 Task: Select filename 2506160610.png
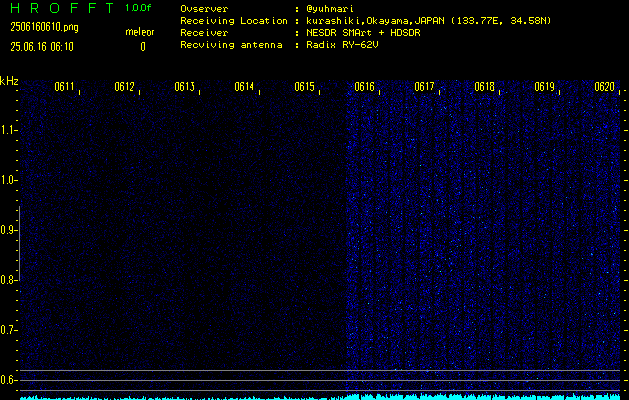pyautogui.click(x=44, y=27)
